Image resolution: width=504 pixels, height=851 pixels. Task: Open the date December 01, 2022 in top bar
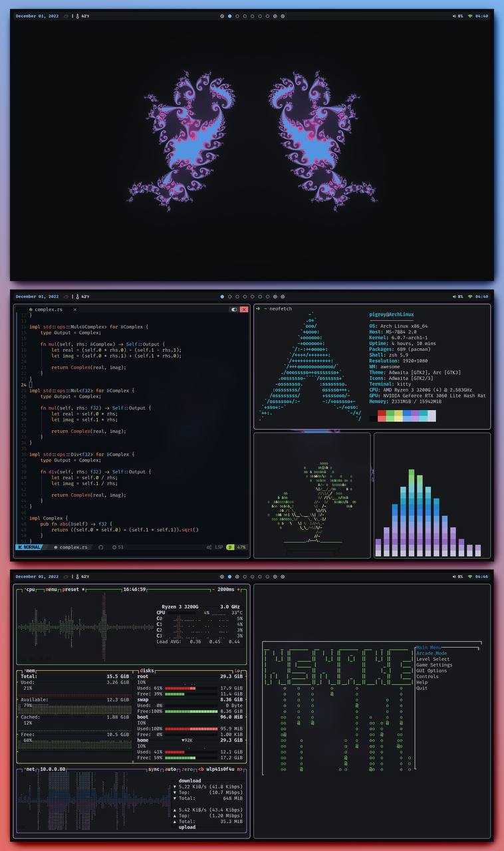point(37,16)
